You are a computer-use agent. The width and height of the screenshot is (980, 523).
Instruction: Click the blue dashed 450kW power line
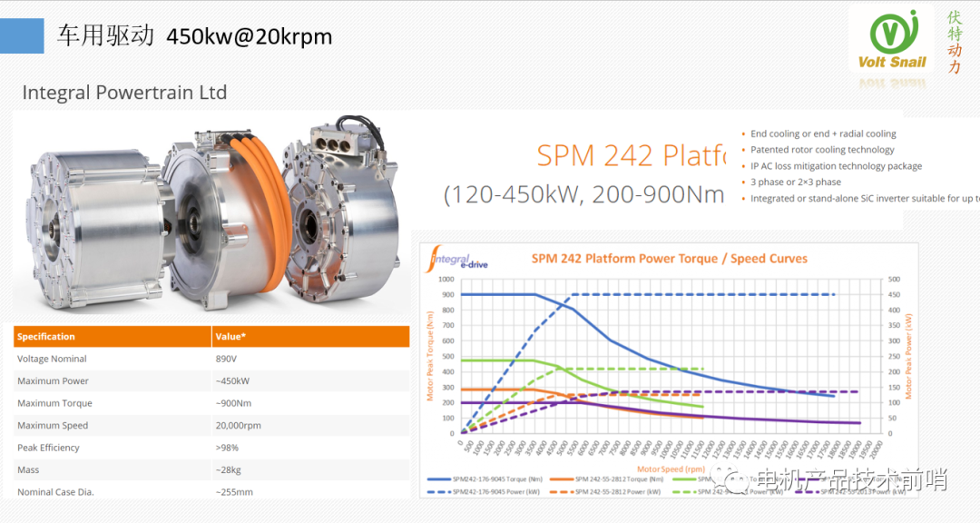tap(703, 294)
